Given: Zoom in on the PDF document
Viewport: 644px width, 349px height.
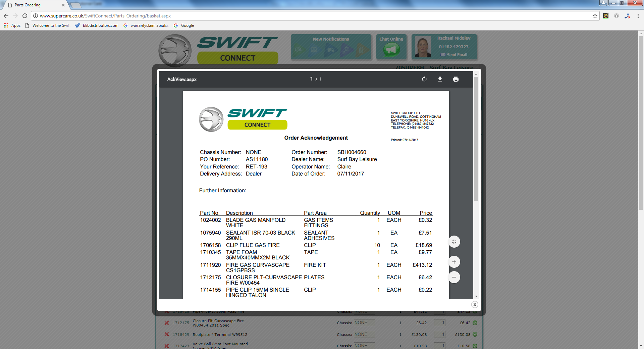Looking at the screenshot, I should click(x=454, y=262).
